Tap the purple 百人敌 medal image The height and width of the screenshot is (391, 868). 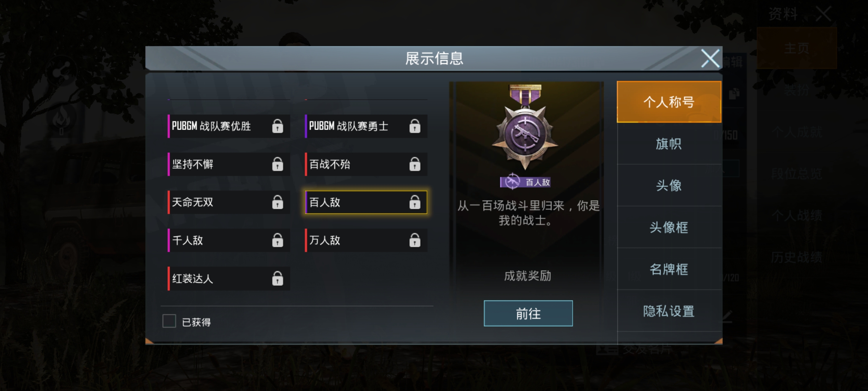pos(525,127)
